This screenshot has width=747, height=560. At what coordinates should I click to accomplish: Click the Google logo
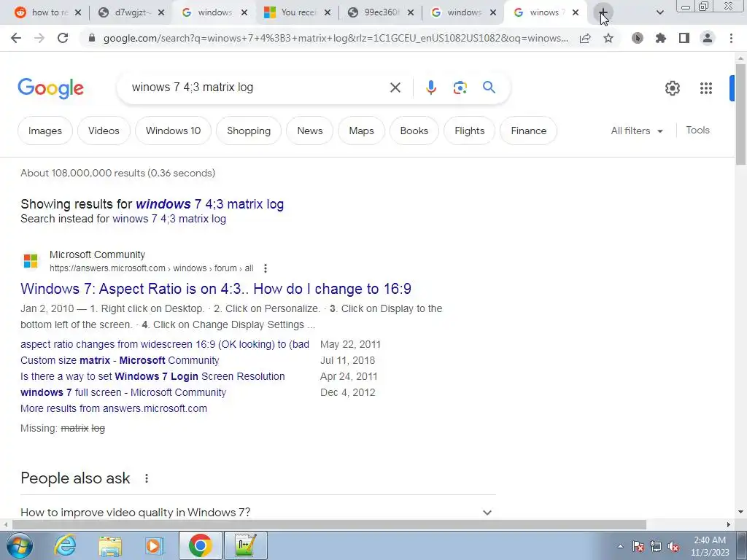coord(50,88)
